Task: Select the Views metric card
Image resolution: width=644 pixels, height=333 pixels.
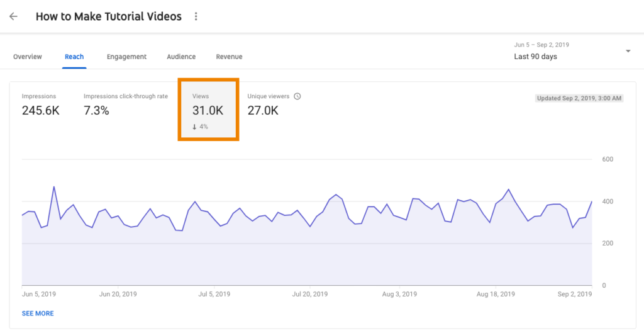Action: click(208, 110)
